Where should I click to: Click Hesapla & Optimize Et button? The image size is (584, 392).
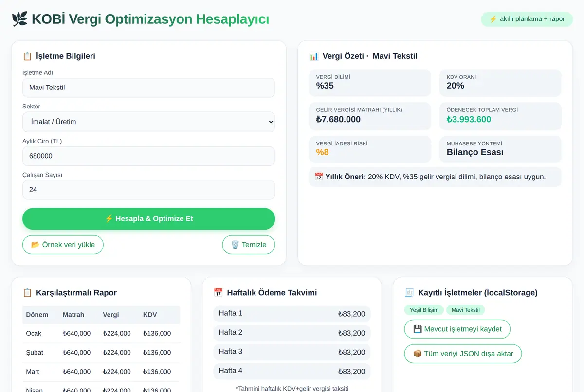148,219
